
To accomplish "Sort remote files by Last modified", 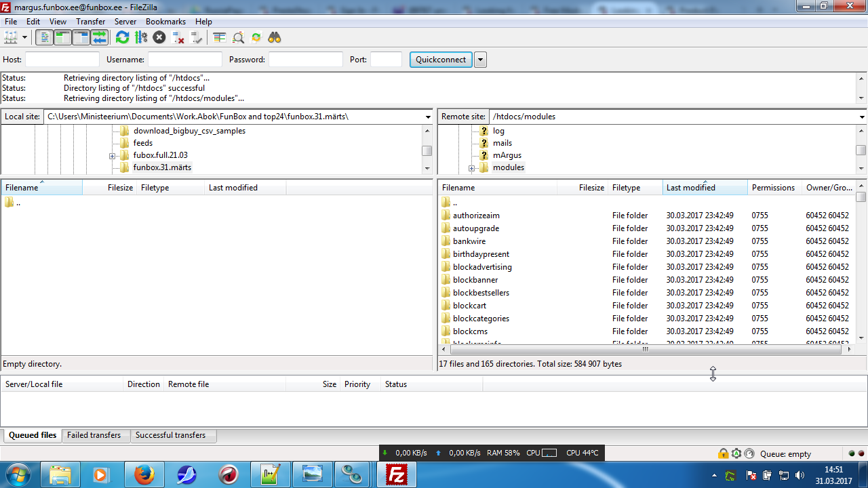I will [705, 188].
